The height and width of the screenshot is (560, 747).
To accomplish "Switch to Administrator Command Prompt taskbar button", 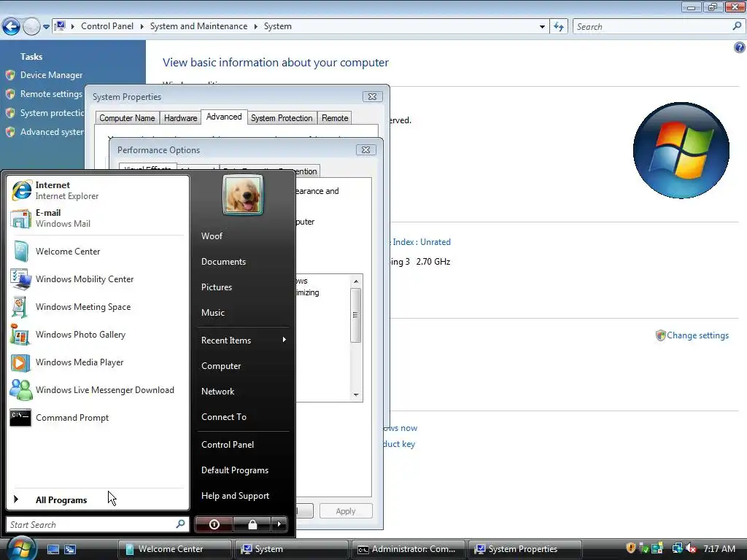I will click(408, 549).
